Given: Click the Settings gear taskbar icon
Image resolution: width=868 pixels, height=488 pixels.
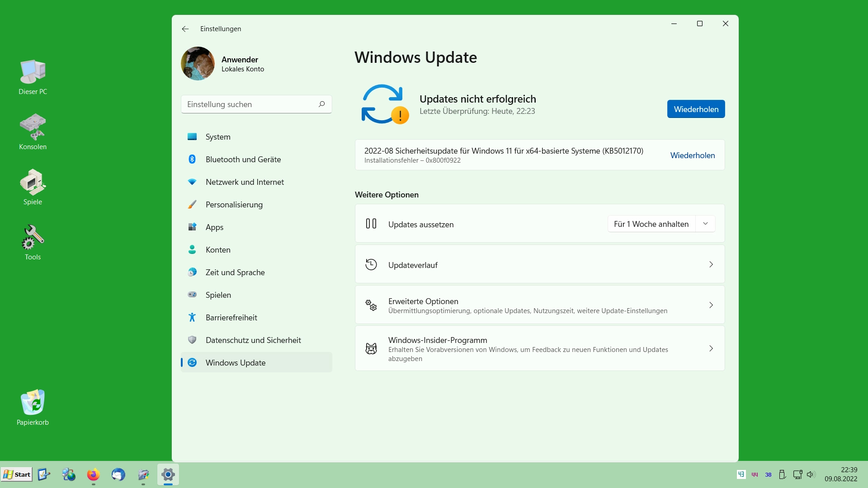Looking at the screenshot, I should 168,475.
